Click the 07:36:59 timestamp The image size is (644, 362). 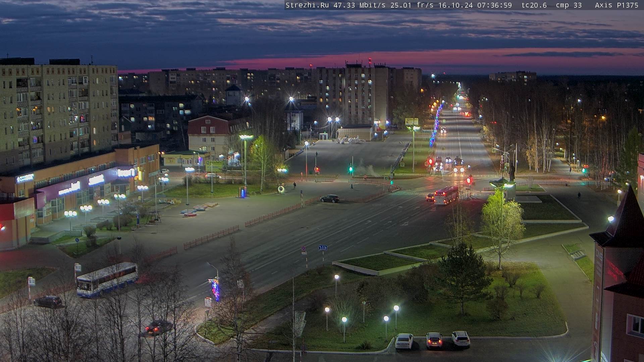pos(495,5)
